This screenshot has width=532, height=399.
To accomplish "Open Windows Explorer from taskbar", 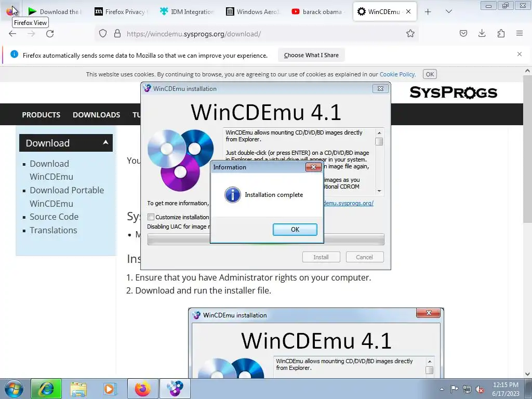I will pos(78,389).
